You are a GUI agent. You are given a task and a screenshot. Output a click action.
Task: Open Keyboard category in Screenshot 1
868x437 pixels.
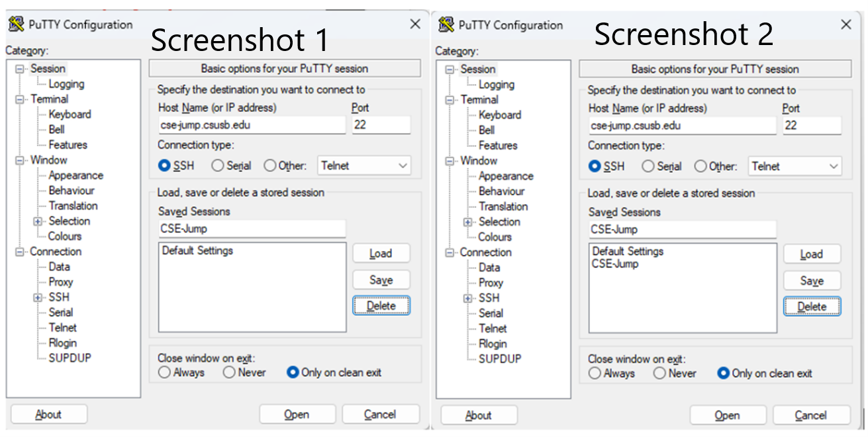point(70,115)
